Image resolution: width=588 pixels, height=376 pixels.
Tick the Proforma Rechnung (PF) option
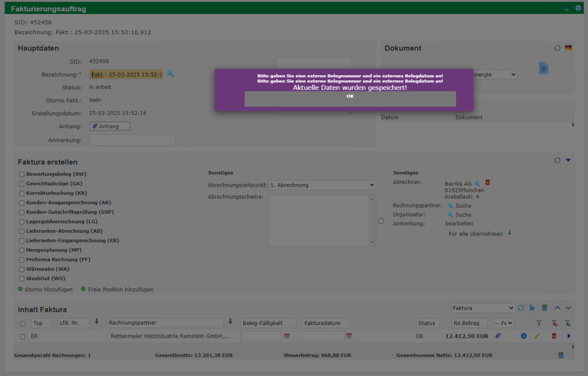point(22,260)
